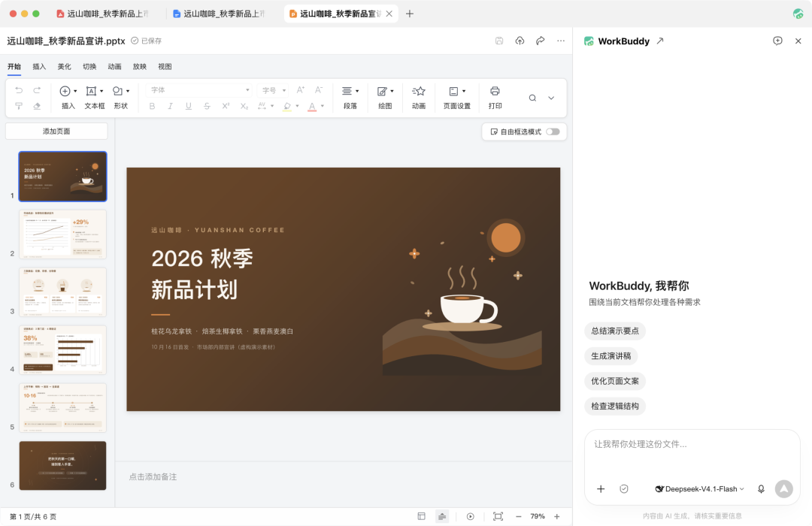Viewport: 812px width, 526px height.
Task: Zoom out with the minus button
Action: pos(518,516)
